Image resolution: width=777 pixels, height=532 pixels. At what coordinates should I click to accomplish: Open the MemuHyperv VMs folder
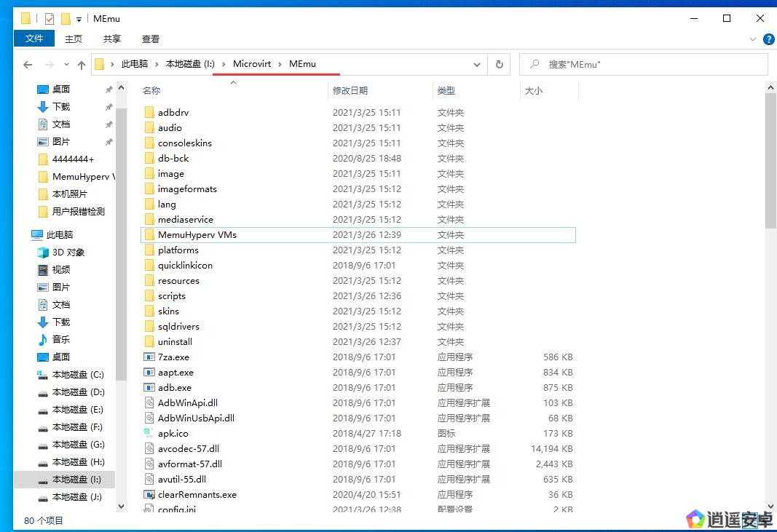(197, 234)
